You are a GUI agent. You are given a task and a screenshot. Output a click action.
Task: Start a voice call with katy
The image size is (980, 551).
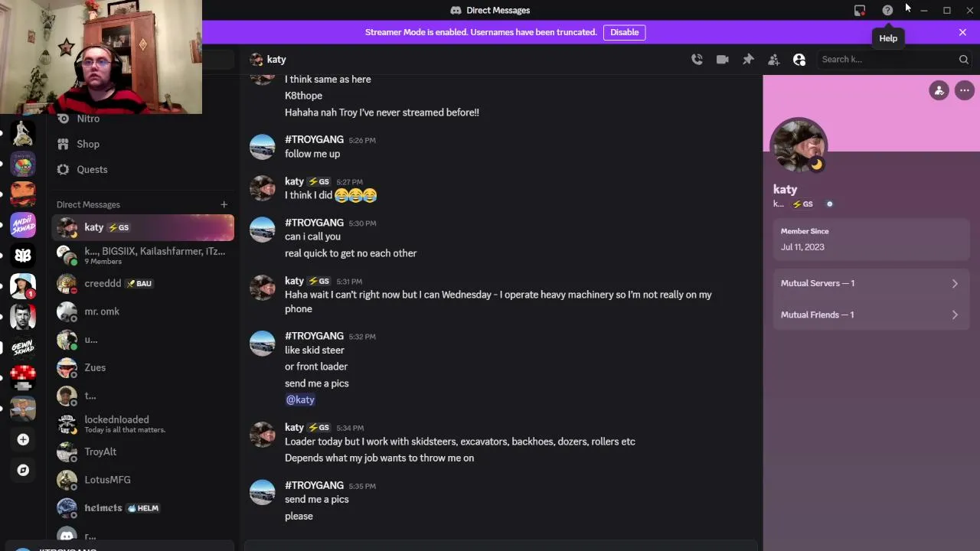[697, 60]
